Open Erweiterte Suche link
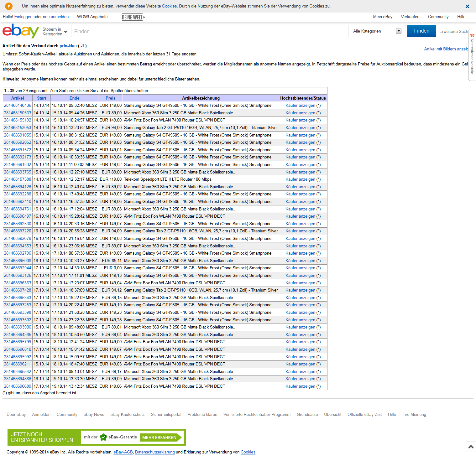This screenshot has height=471, width=476. tap(454, 31)
